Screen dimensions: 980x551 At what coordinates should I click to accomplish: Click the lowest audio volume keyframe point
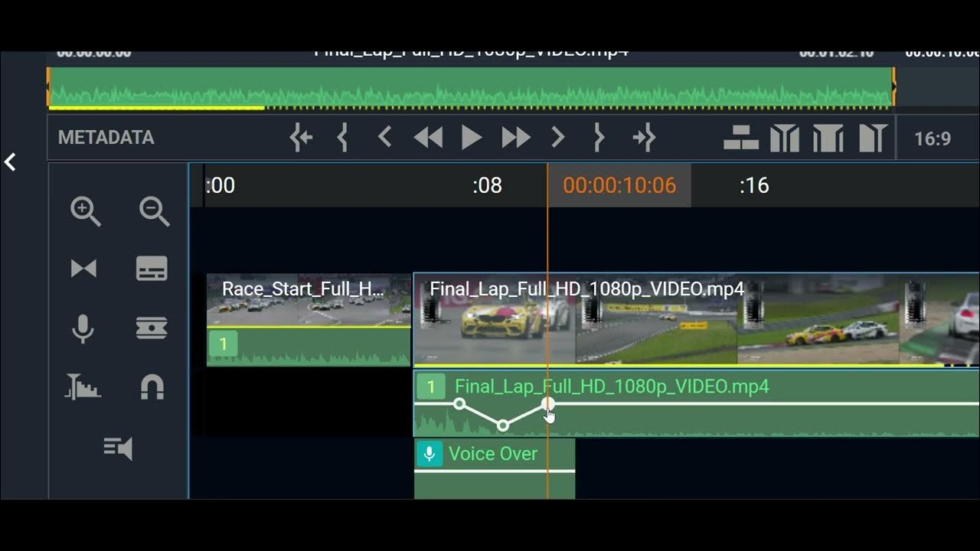[503, 425]
